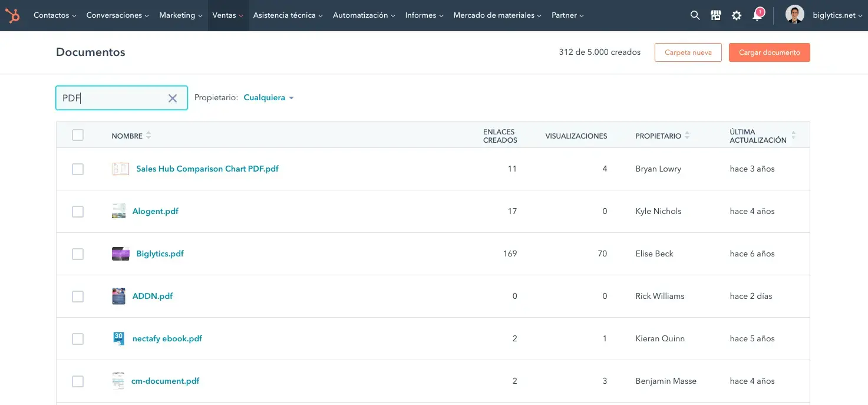
Task: Click the Cargar documento button
Action: (x=770, y=52)
